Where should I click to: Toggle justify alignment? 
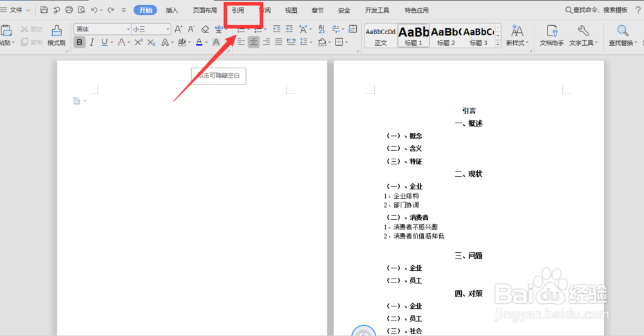point(278,42)
